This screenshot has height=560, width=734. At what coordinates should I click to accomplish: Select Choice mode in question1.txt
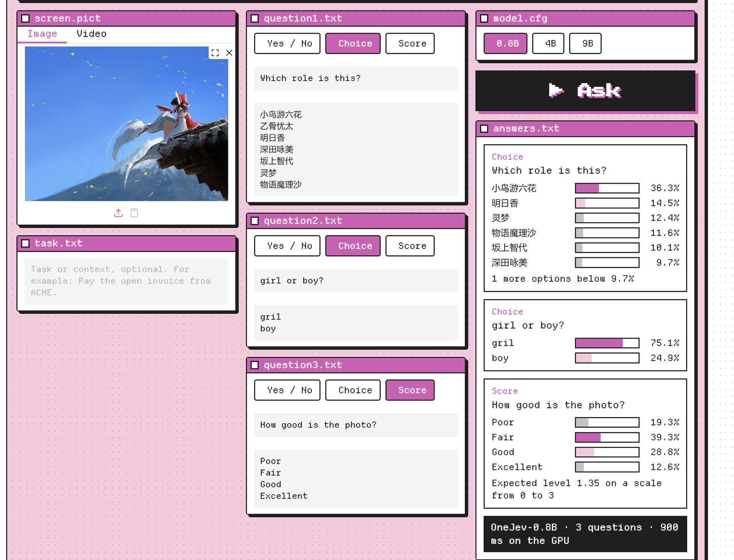click(x=353, y=44)
